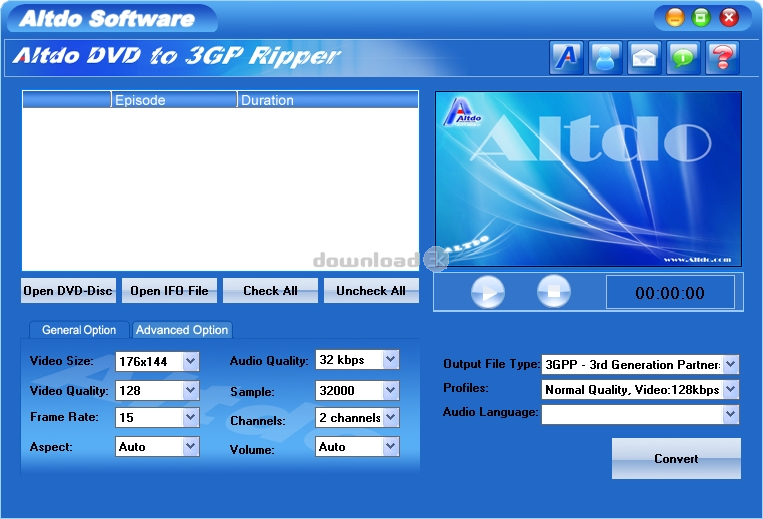Open Output File Type dropdown
Viewport: 763px width, 519px height.
731,364
